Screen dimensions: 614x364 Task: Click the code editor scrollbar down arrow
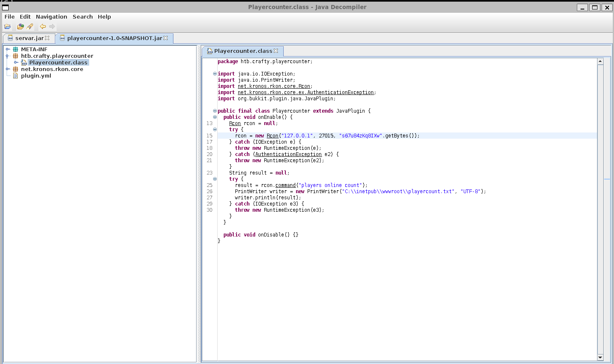point(600,357)
